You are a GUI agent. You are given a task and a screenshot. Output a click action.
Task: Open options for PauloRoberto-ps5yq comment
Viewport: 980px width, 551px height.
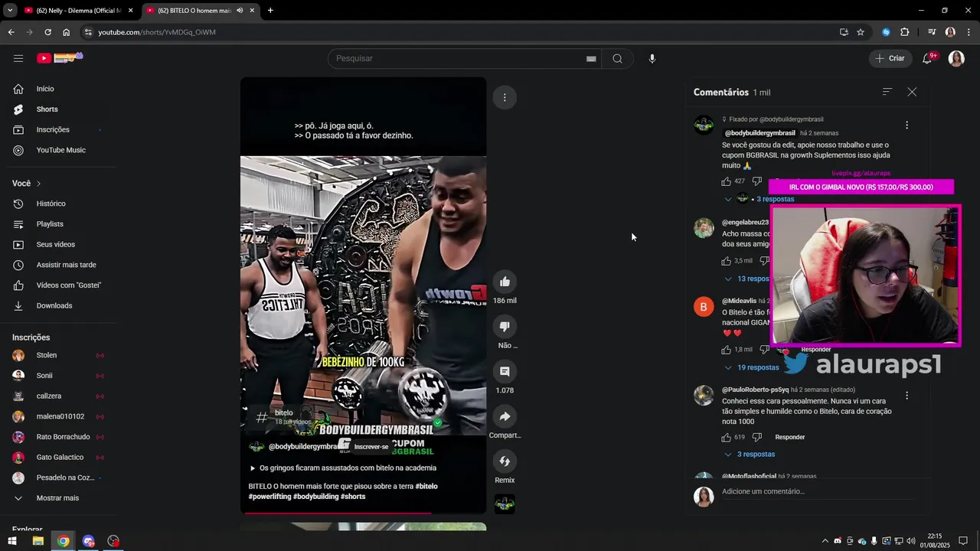tap(906, 396)
